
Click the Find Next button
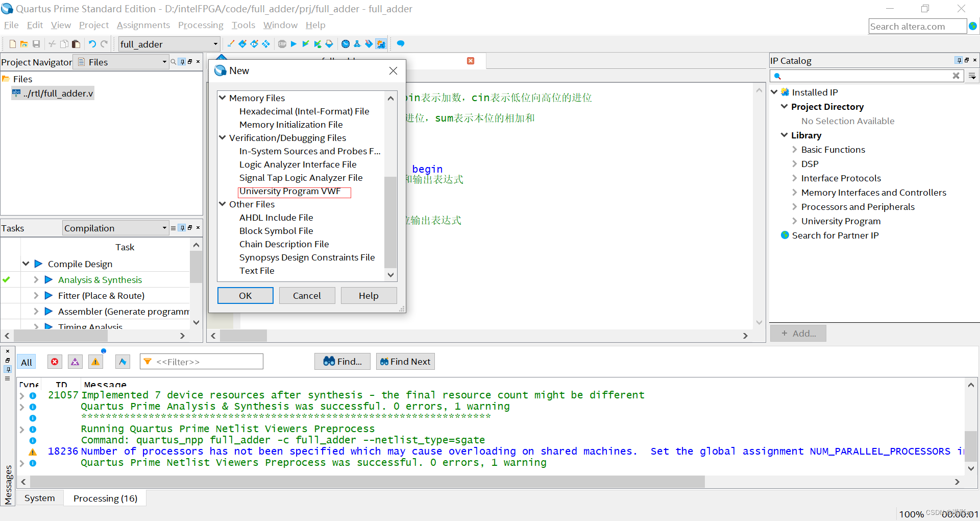[x=405, y=362]
